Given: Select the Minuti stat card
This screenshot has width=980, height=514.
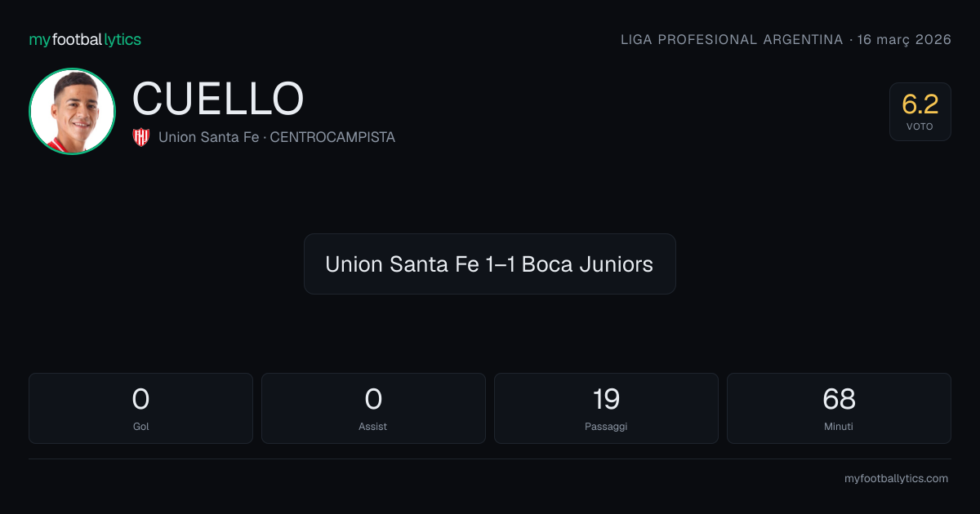Looking at the screenshot, I should tap(839, 408).
